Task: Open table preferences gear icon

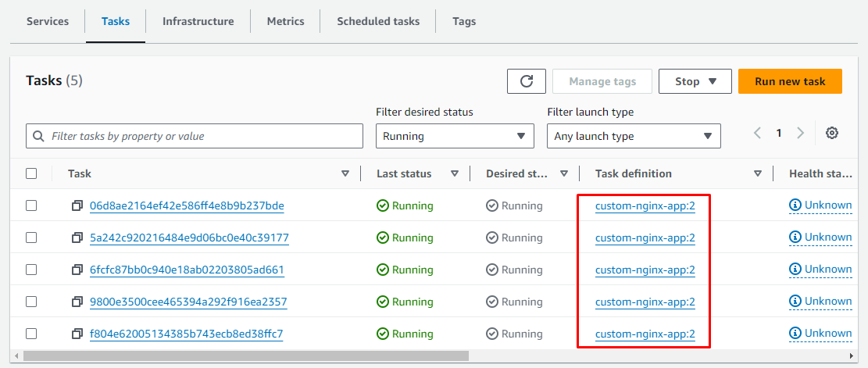Action: tap(832, 134)
